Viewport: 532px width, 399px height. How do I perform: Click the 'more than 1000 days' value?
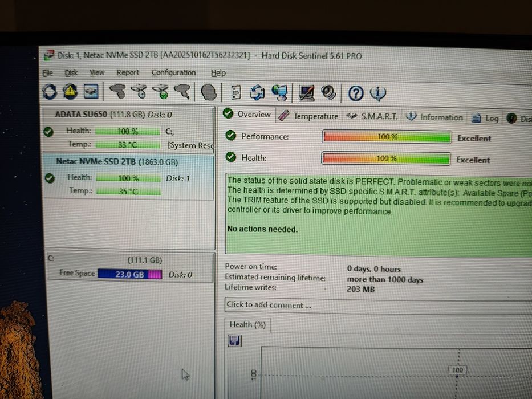pyautogui.click(x=385, y=279)
